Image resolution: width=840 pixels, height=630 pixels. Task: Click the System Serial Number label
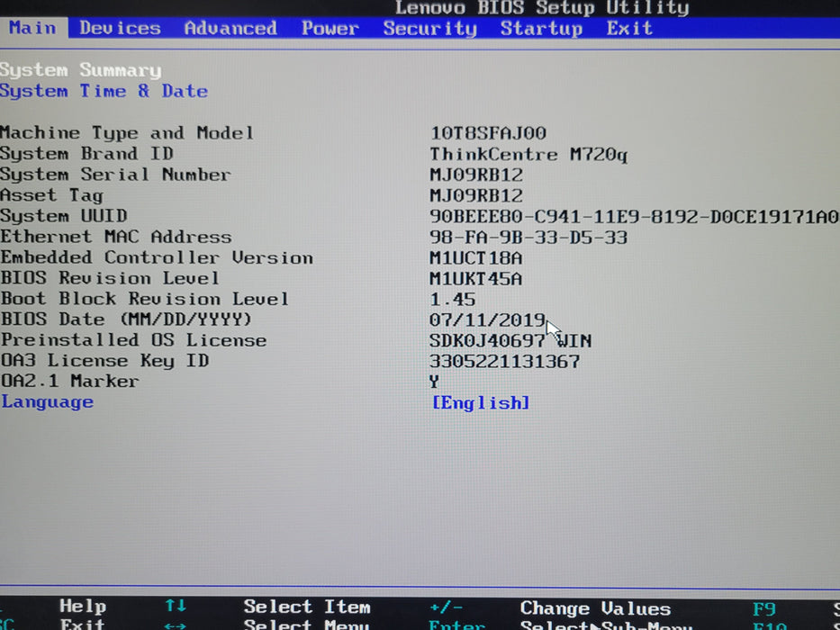point(115,175)
